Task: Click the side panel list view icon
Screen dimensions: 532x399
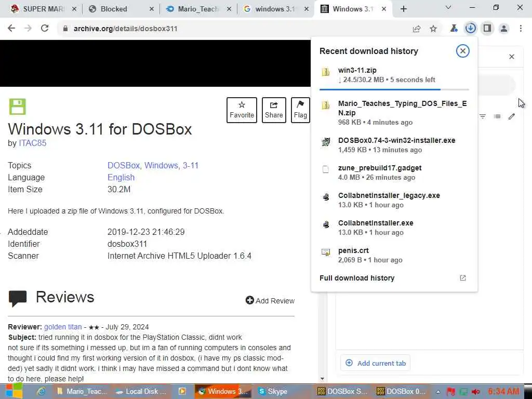Action: tap(497, 116)
